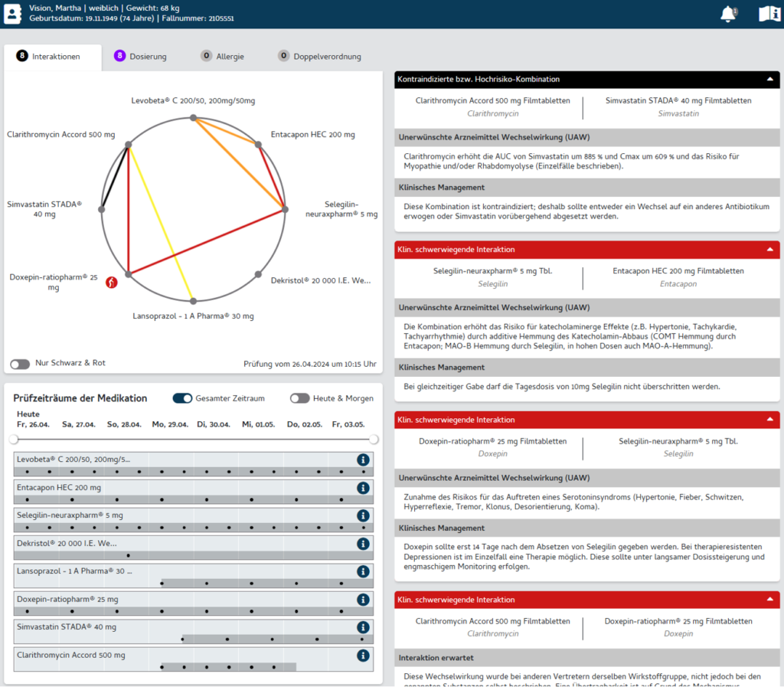
Task: Collapse the Kontraindizierte Hochrisiko-Kombination panel
Action: (x=769, y=80)
